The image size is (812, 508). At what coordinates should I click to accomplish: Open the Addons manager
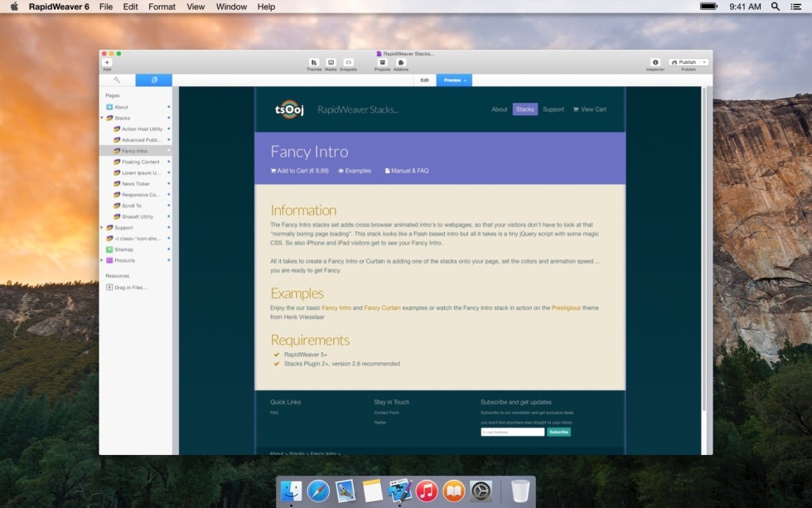(x=401, y=62)
